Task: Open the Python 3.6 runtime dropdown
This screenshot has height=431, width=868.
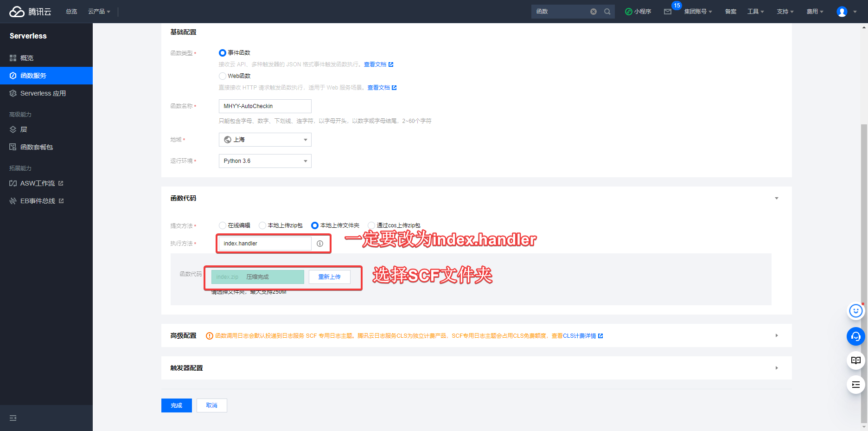Action: point(265,161)
